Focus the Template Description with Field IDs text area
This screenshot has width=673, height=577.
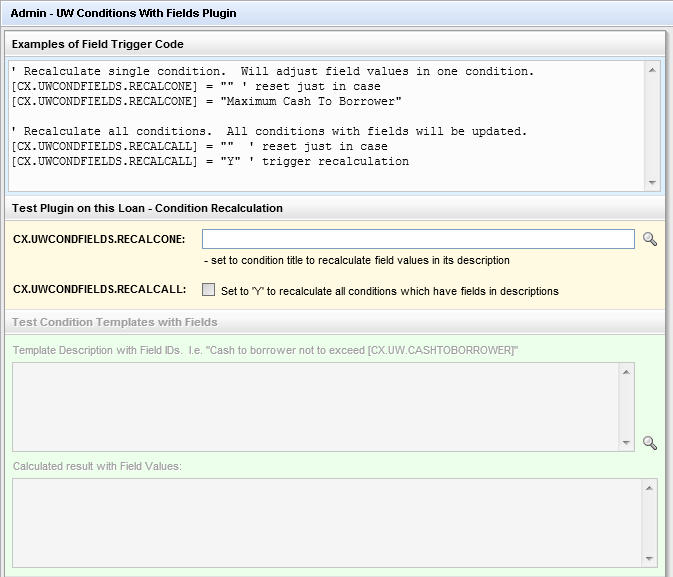pos(315,406)
